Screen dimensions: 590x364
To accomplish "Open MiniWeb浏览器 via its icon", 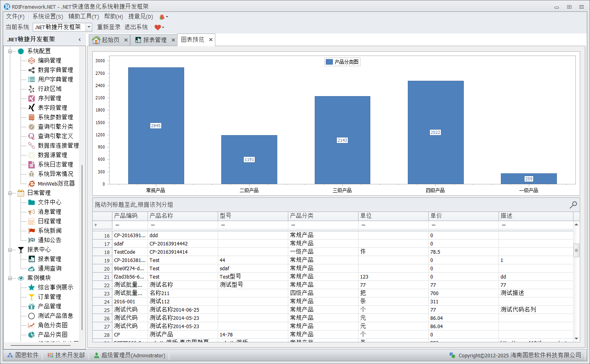I will pos(32,184).
